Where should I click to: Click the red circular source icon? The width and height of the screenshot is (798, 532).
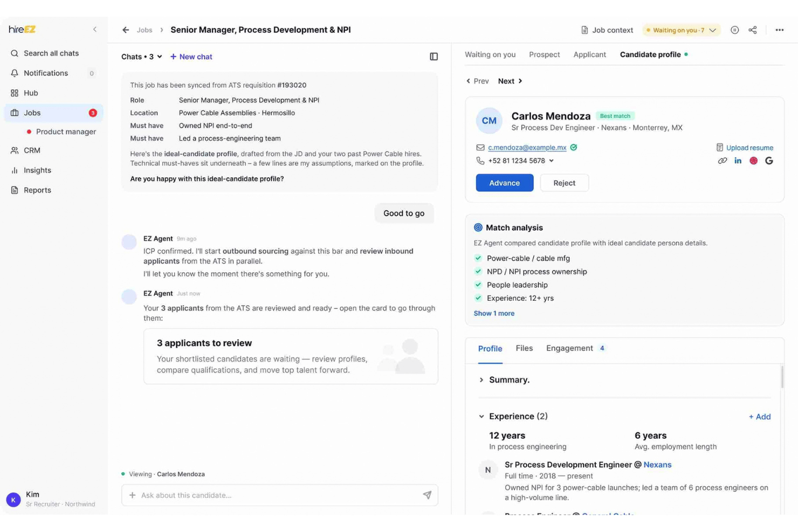coord(754,161)
